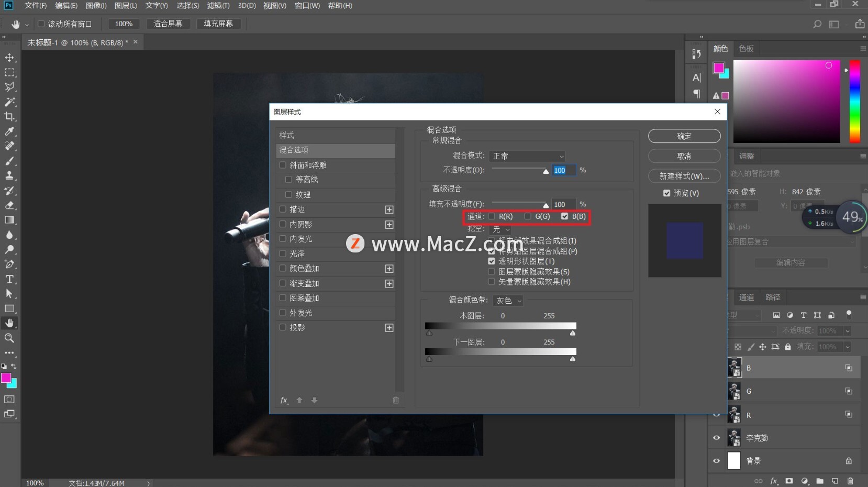Click the 不透明度(O) slider handle
Viewport: 868px width, 487px height.
pos(546,171)
